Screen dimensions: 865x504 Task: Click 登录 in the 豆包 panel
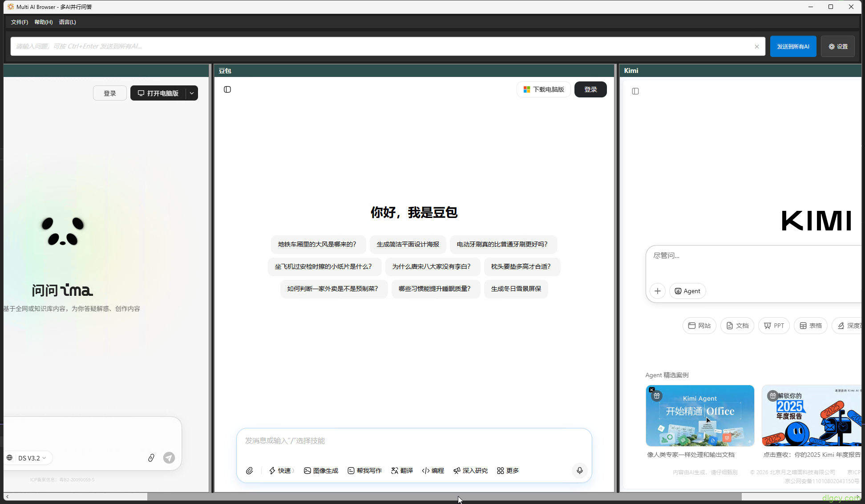[x=590, y=89]
